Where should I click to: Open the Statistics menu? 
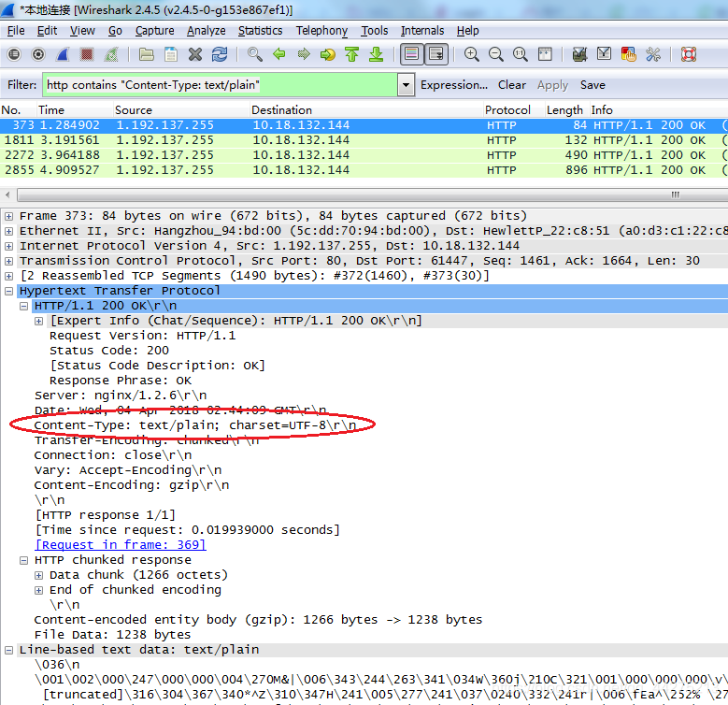pyautogui.click(x=260, y=31)
